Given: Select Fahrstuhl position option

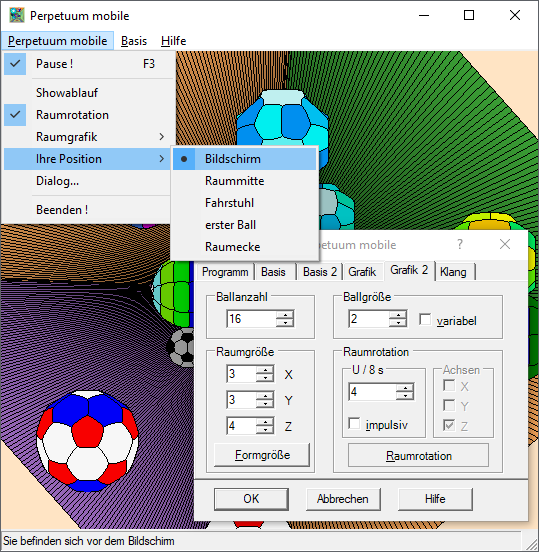Looking at the screenshot, I should pos(245,203).
